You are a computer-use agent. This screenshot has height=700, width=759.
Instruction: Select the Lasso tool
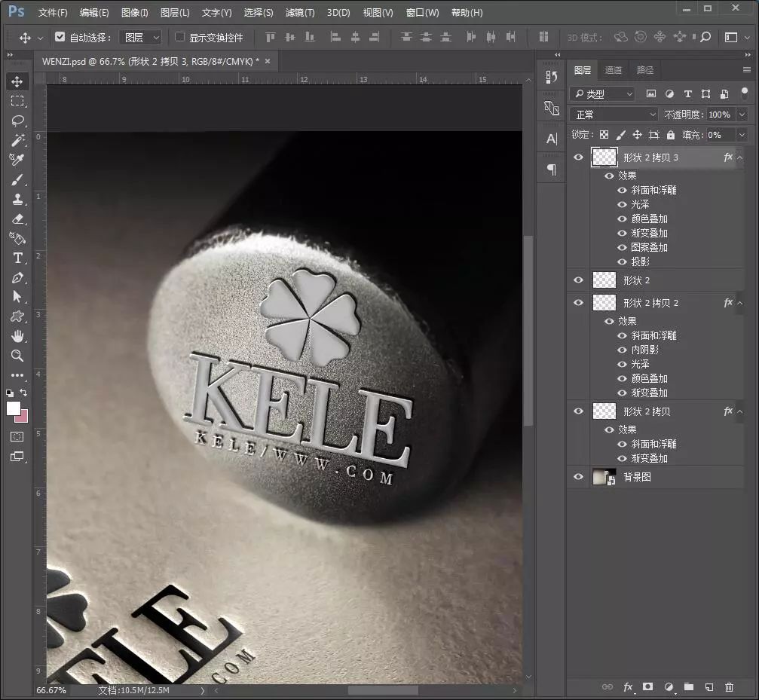pyautogui.click(x=17, y=121)
